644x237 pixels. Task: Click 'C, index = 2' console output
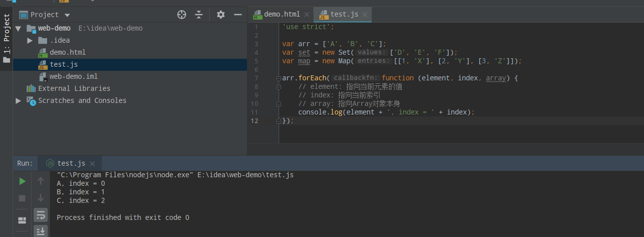tap(81, 200)
